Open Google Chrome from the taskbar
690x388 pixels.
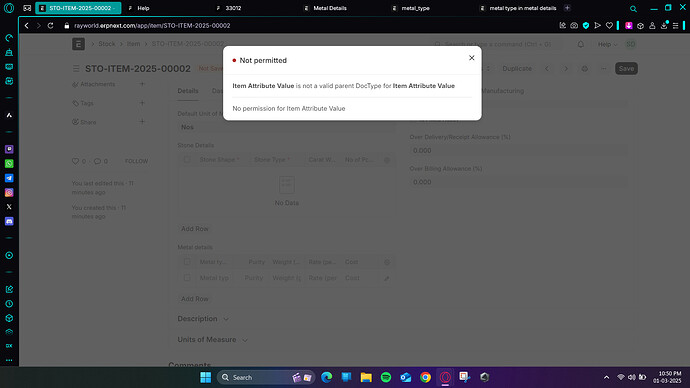425,377
